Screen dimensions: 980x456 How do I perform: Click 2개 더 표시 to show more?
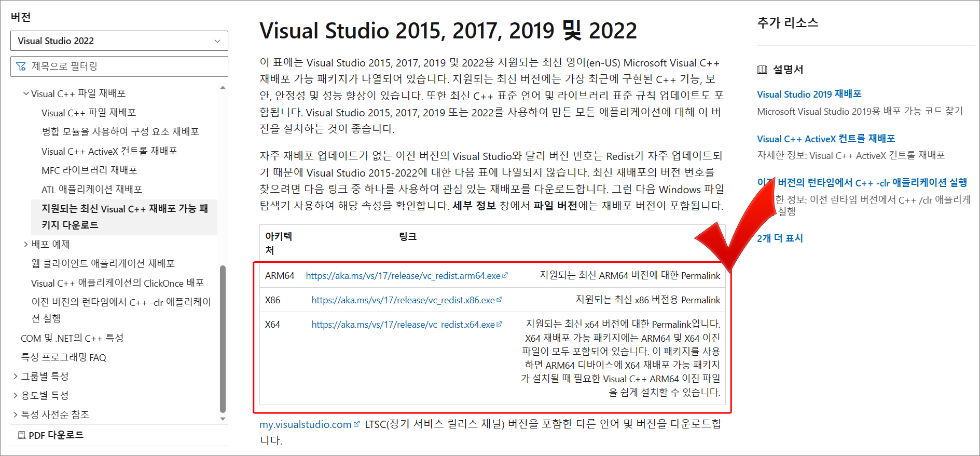(780, 238)
